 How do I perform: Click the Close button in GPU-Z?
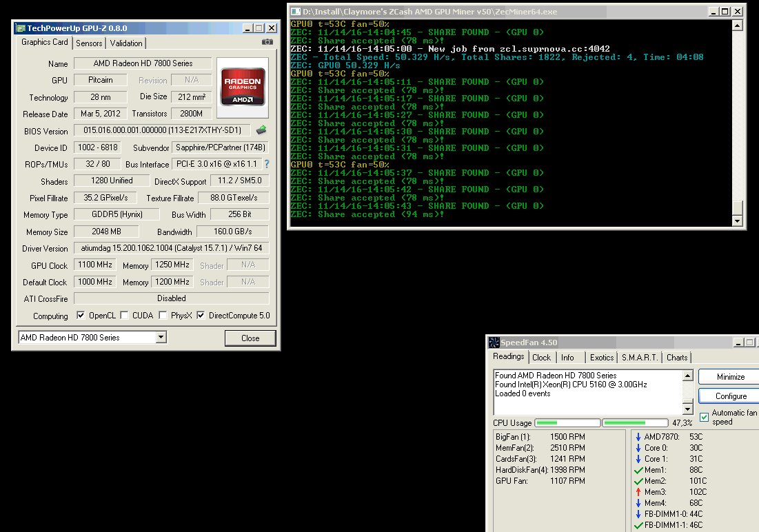250,338
